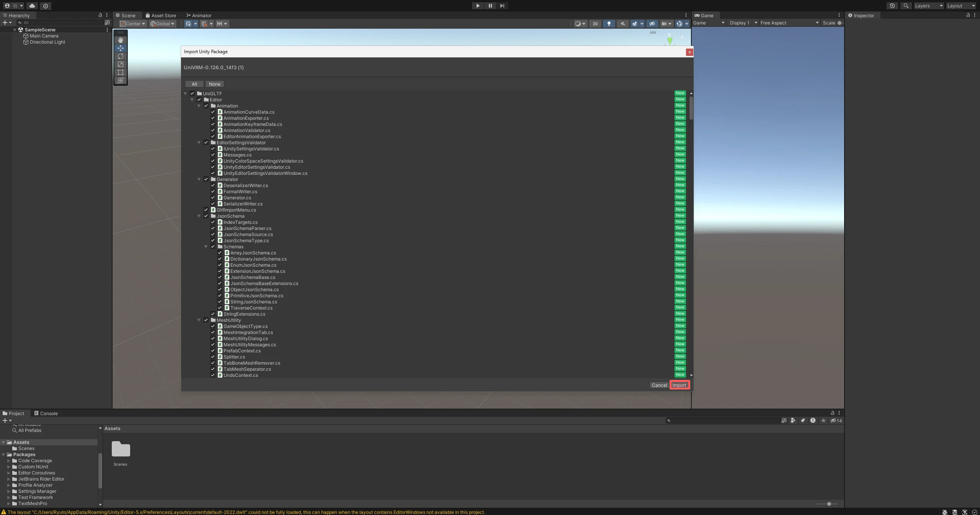Click the Import button

[x=679, y=385]
